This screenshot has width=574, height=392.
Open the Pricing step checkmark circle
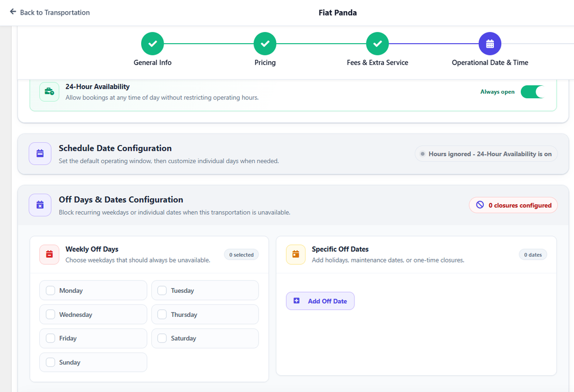pyautogui.click(x=265, y=44)
